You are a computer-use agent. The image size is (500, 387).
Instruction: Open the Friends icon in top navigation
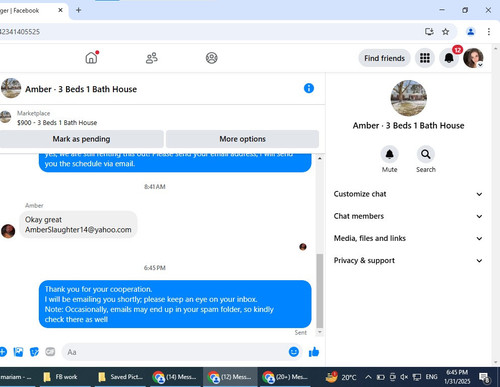click(x=152, y=58)
